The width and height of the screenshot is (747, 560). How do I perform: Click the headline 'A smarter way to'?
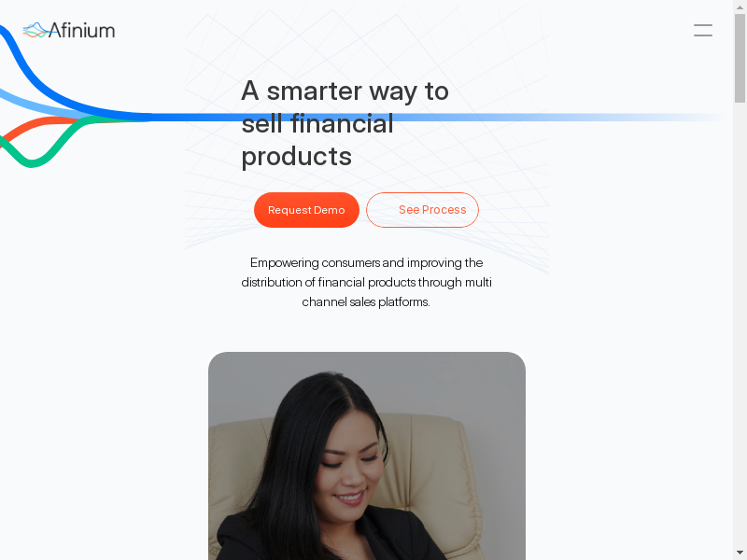[345, 91]
